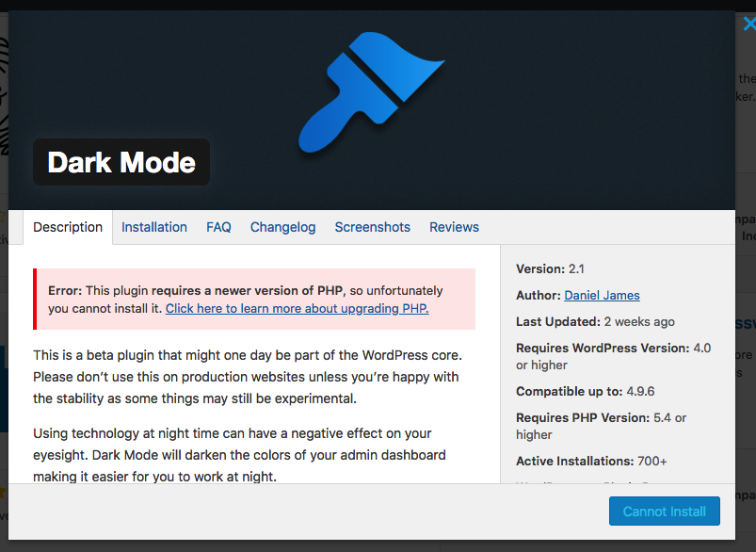This screenshot has width=756, height=552.
Task: Open author Daniel James link
Action: [603, 295]
